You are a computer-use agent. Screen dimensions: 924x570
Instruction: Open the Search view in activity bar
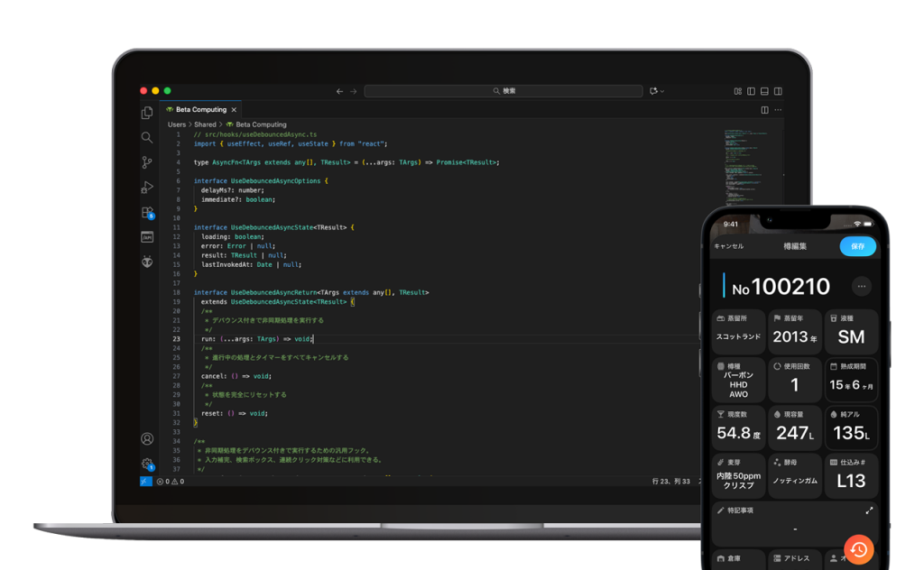click(147, 137)
